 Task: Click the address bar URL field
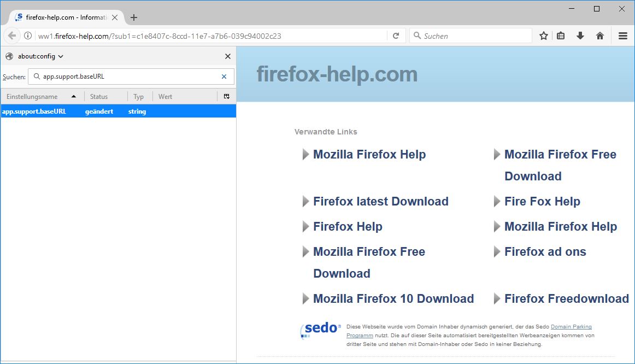tap(210, 36)
